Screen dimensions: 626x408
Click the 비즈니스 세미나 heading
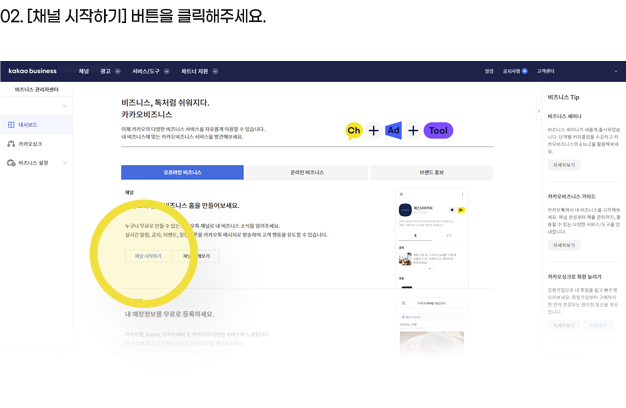(x=565, y=117)
